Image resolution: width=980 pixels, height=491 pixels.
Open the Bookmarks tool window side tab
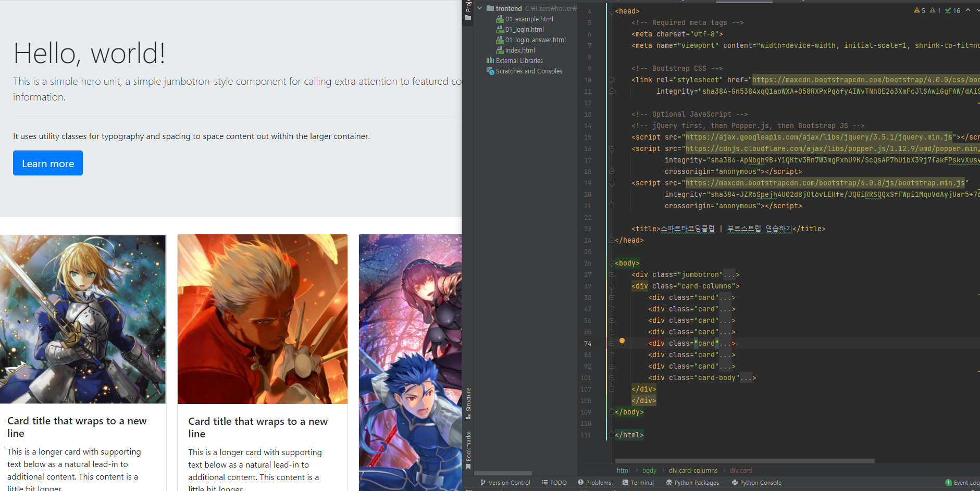click(x=468, y=450)
